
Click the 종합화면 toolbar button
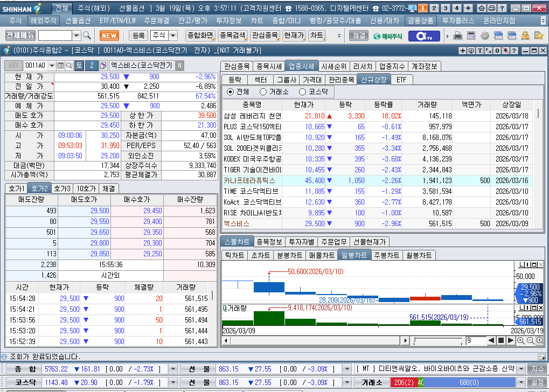tap(200, 36)
